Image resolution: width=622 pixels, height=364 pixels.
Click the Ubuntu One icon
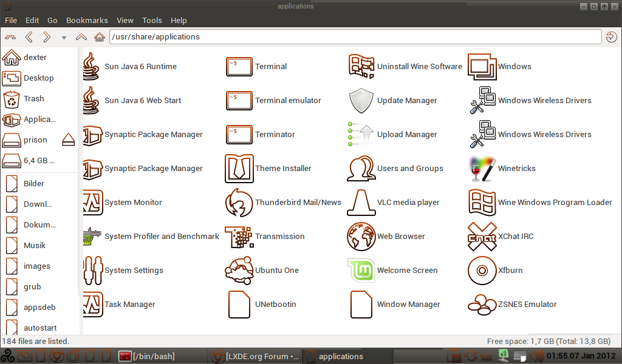point(239,271)
